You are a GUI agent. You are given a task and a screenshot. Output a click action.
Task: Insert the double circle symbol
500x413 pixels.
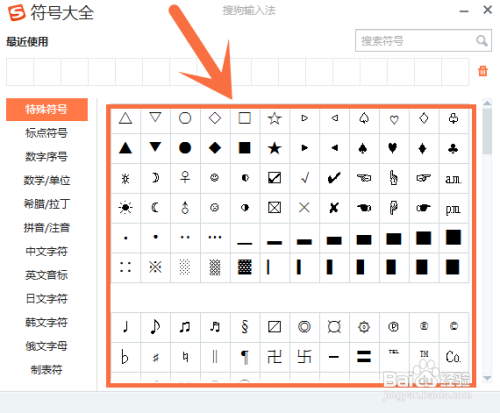click(x=304, y=327)
